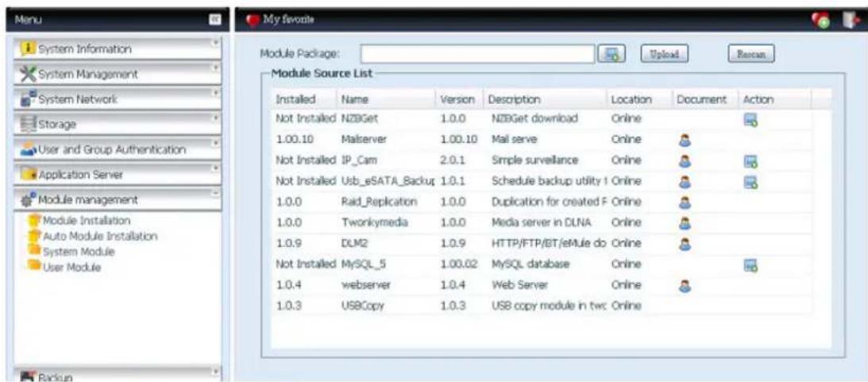Viewport: 868px width, 382px height.
Task: Expand the Application Server section arrow
Action: click(217, 168)
